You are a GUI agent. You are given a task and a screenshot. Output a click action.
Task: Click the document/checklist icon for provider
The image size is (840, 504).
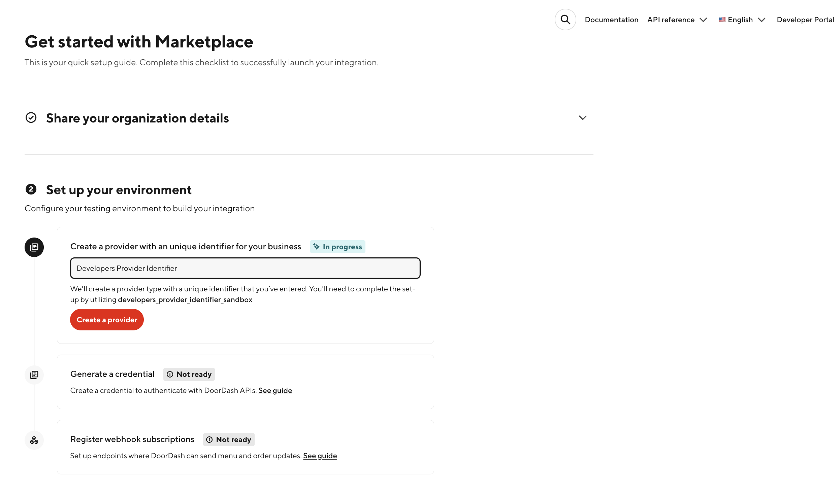[x=34, y=247]
